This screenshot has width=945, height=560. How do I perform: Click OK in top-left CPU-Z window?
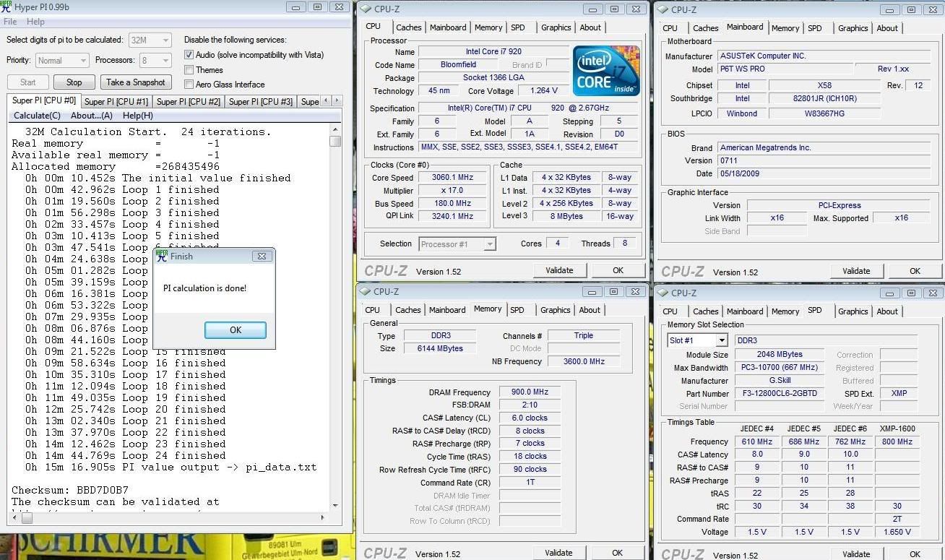618,270
